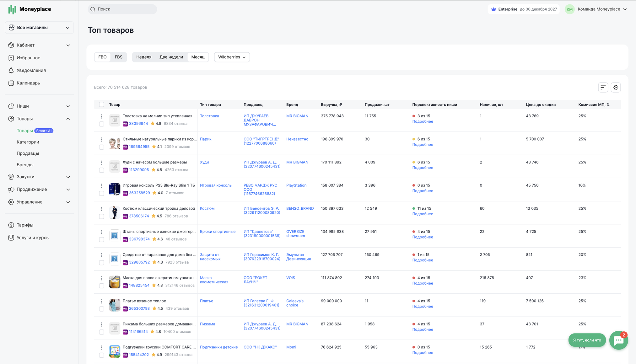
Task: Click WB badge next to 38396844
Action: 125,124
